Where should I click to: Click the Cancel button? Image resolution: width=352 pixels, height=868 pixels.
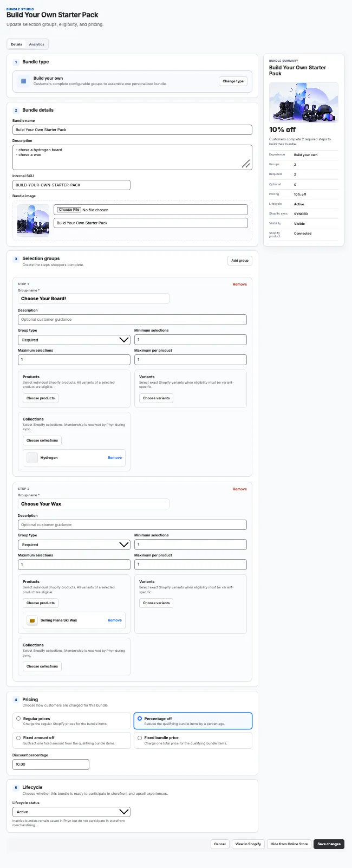pos(220,844)
